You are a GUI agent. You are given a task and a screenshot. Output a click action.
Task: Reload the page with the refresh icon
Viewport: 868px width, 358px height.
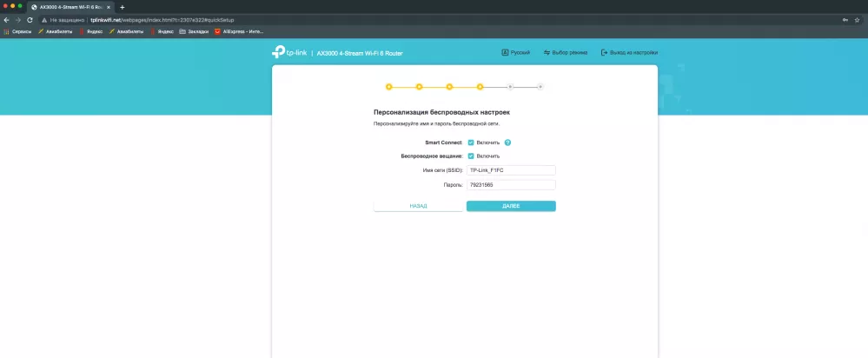tap(30, 20)
